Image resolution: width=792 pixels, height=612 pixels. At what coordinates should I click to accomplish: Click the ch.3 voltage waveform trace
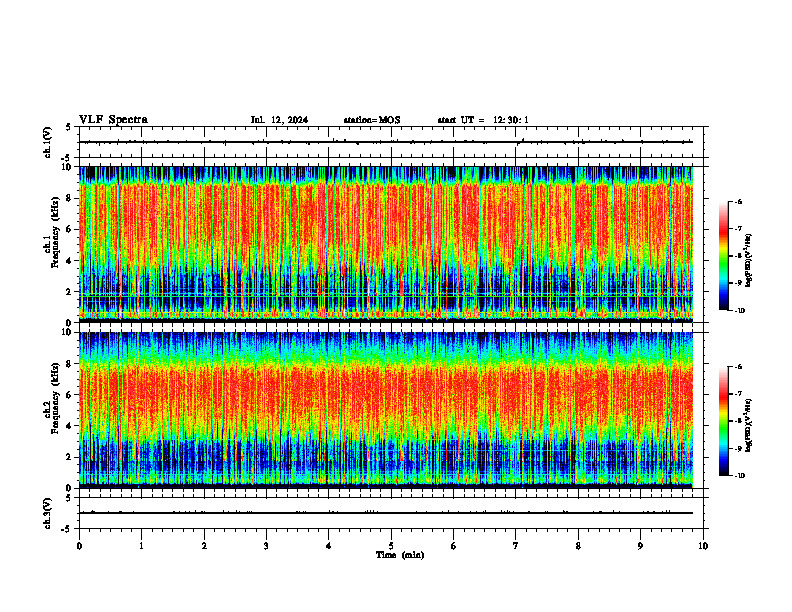point(386,513)
